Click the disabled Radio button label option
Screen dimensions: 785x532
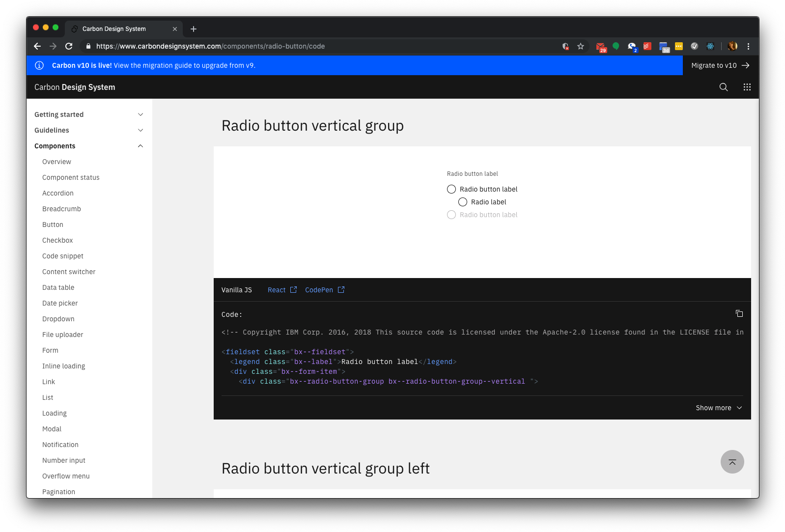[451, 215]
